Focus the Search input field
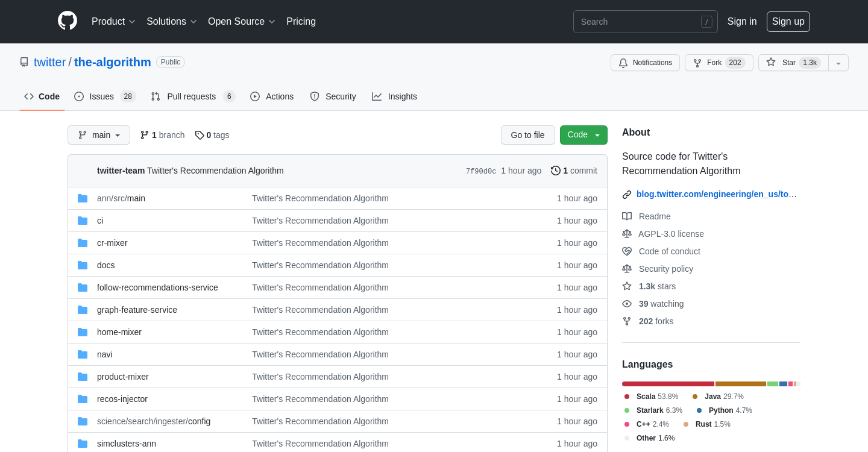This screenshot has height=452, width=868. (x=646, y=22)
